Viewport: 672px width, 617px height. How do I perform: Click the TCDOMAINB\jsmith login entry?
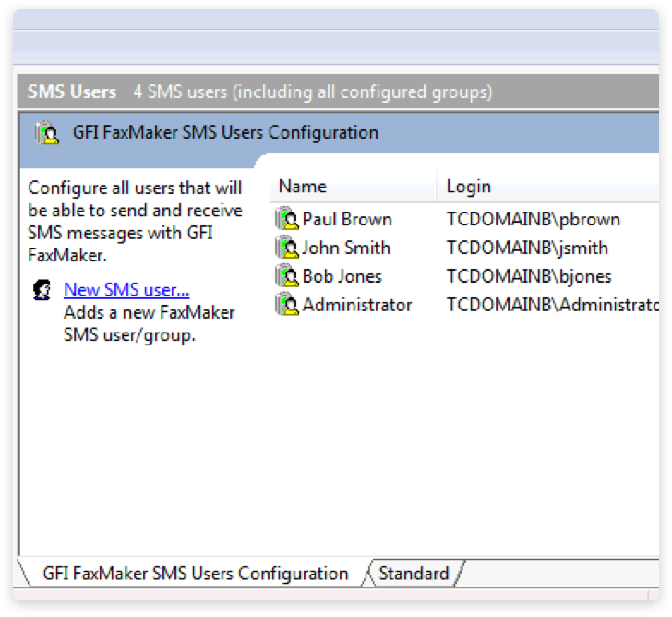click(x=527, y=248)
